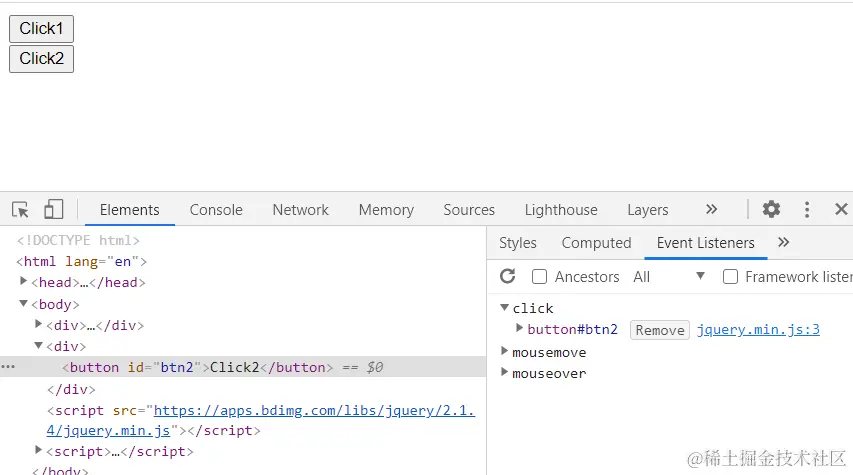Open DevTools settings gear

[771, 210]
